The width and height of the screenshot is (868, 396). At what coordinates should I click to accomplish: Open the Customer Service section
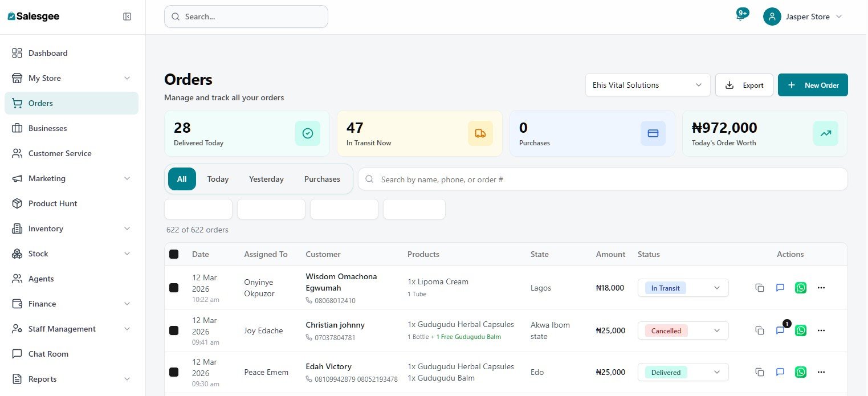pyautogui.click(x=60, y=153)
